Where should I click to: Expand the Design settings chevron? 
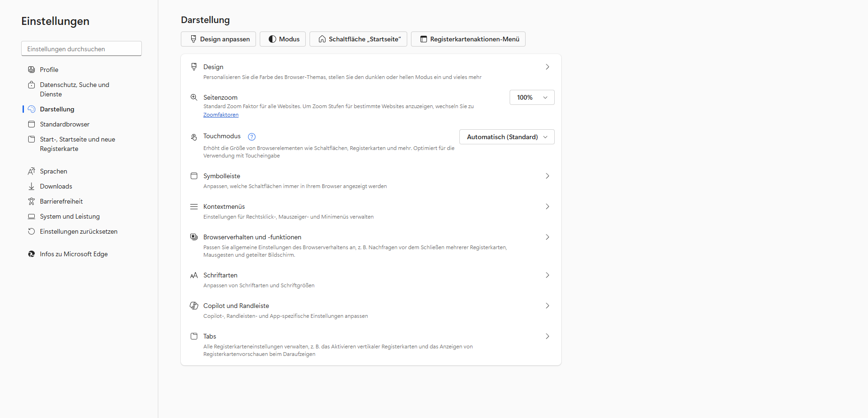point(547,67)
